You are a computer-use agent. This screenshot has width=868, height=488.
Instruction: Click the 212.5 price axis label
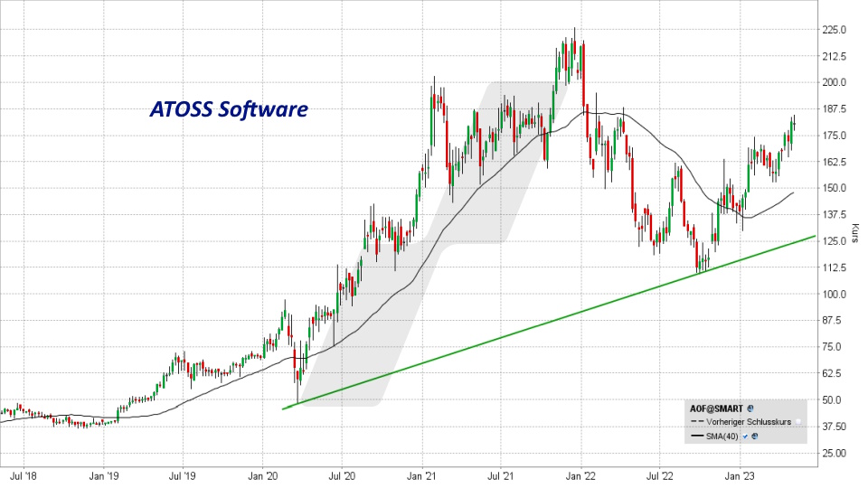click(835, 56)
